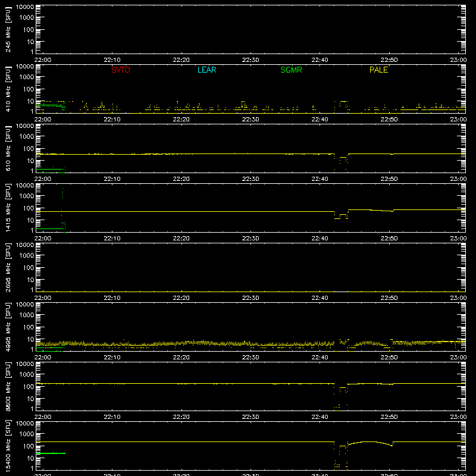The width and height of the screenshot is (476, 476).
Task: Click 23:00 time label under 8800 MHz panel
Action: click(458, 417)
